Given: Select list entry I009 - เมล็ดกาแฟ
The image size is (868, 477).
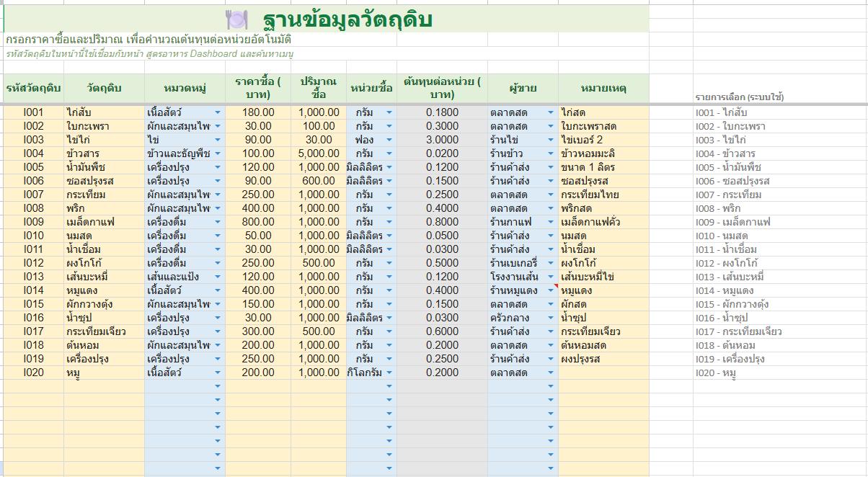Looking at the screenshot, I should coord(732,222).
